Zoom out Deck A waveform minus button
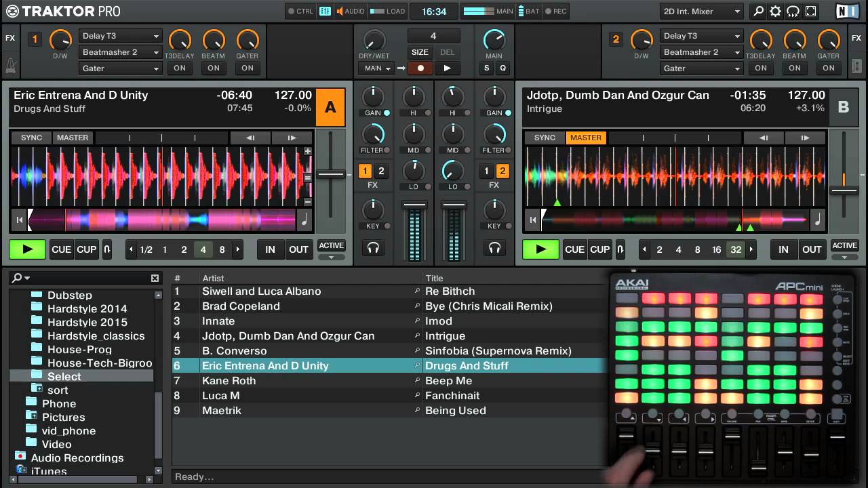Viewport: 868px width, 488px height. pyautogui.click(x=307, y=202)
